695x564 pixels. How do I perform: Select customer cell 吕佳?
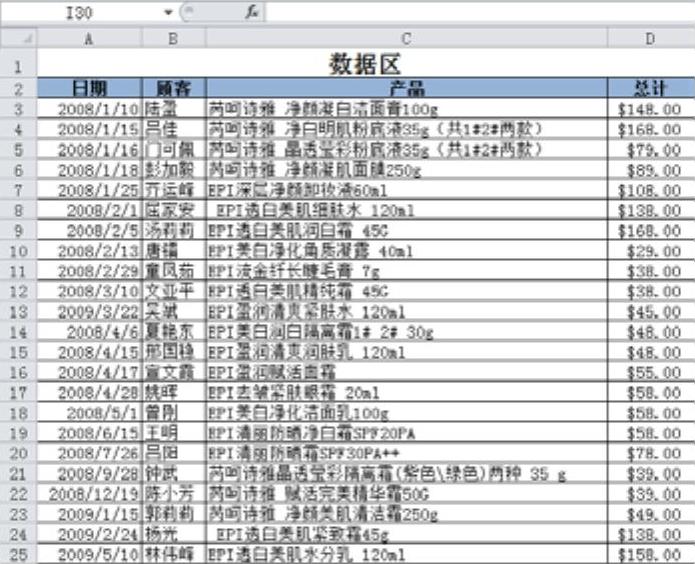174,129
